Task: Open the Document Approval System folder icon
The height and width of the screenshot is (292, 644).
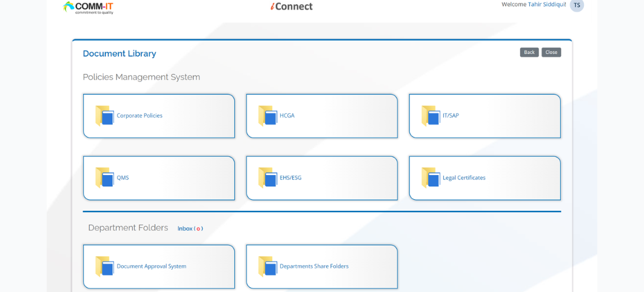Action: coord(104,267)
